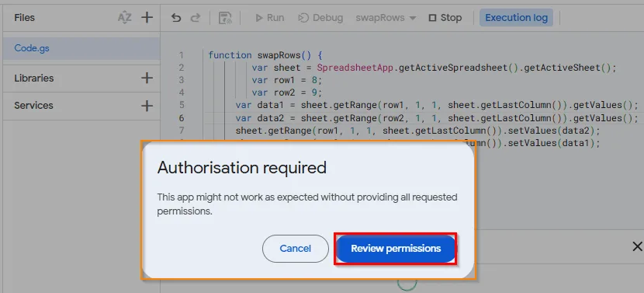The height and width of the screenshot is (293, 644).
Task: Select the Files panel heading
Action: tap(24, 18)
